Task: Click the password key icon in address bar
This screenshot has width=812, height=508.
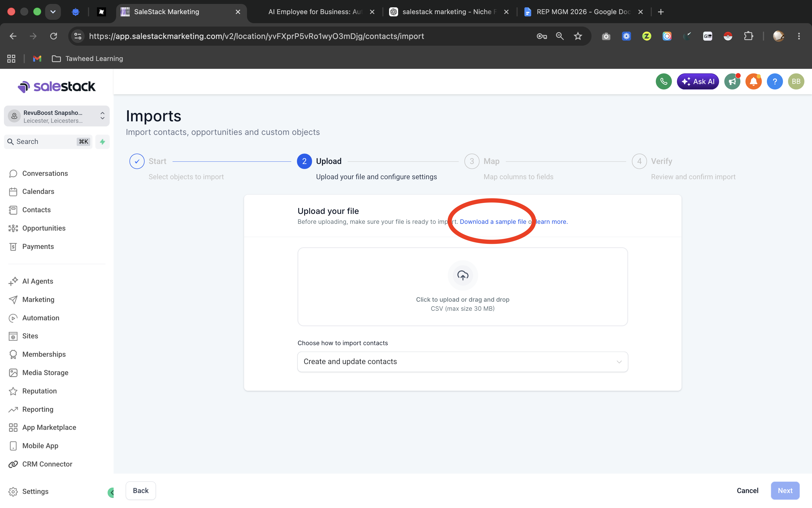Action: point(542,36)
